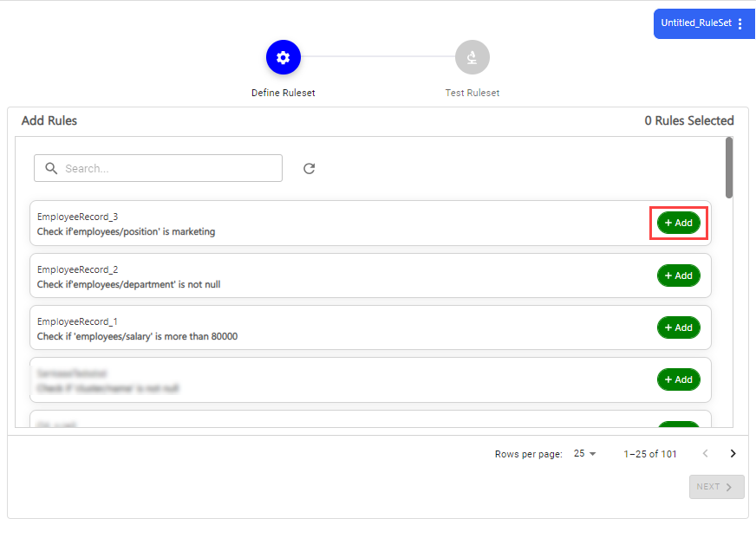This screenshot has height=538, width=756.
Task: Click the Test Ruleset microscope step icon
Action: click(x=472, y=57)
